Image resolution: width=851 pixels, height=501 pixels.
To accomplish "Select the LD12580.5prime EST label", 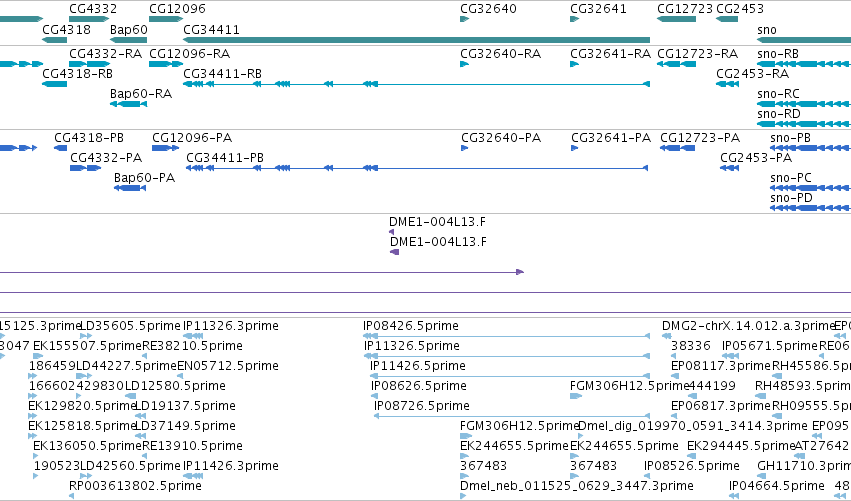I will 175,386.
